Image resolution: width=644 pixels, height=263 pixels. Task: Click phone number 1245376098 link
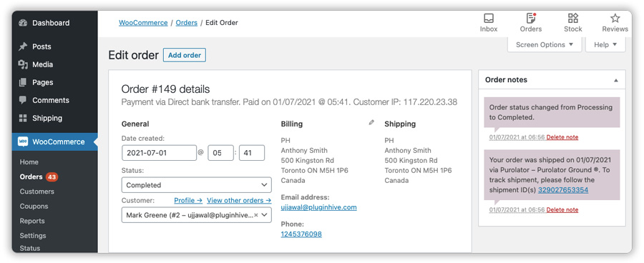click(301, 234)
